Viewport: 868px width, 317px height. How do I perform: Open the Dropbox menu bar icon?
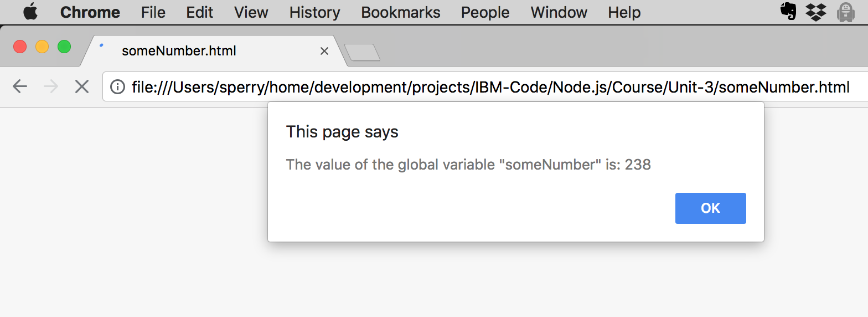tap(815, 12)
